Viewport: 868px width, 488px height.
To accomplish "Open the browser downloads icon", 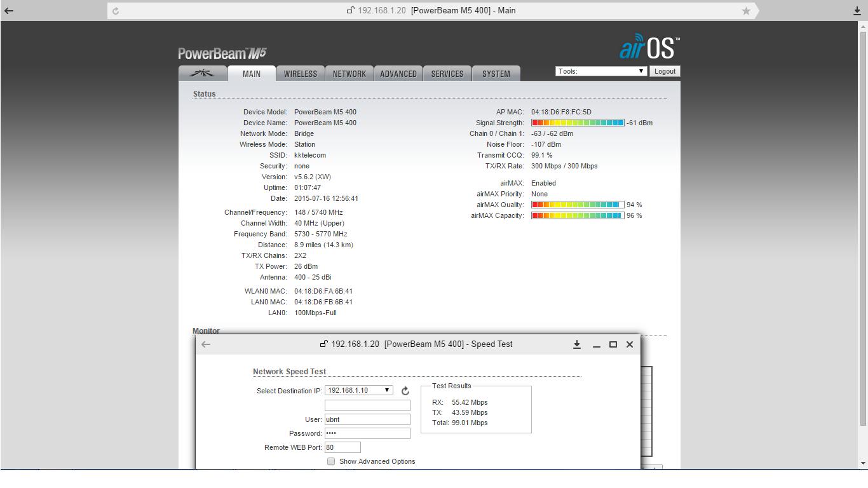I will [857, 11].
